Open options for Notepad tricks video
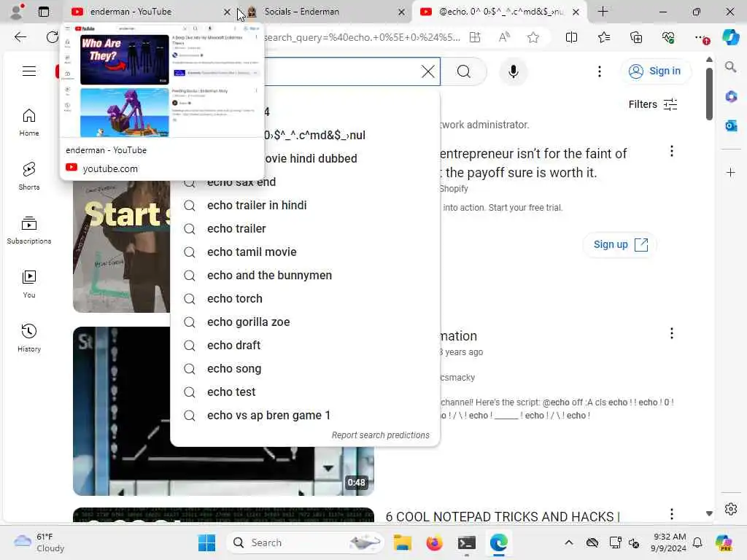Image resolution: width=747 pixels, height=560 pixels. point(672,514)
